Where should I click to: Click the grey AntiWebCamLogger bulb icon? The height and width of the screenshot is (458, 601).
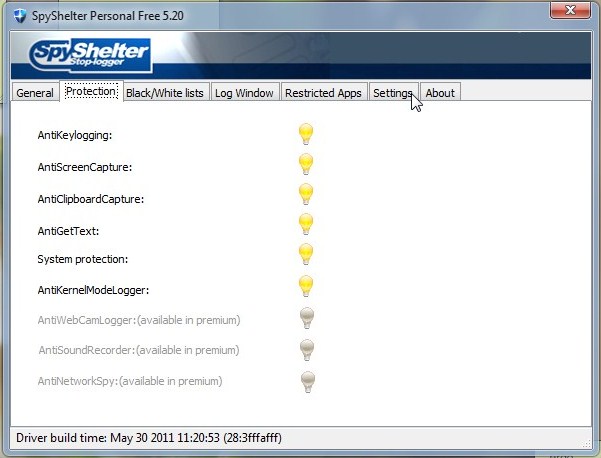tap(307, 318)
